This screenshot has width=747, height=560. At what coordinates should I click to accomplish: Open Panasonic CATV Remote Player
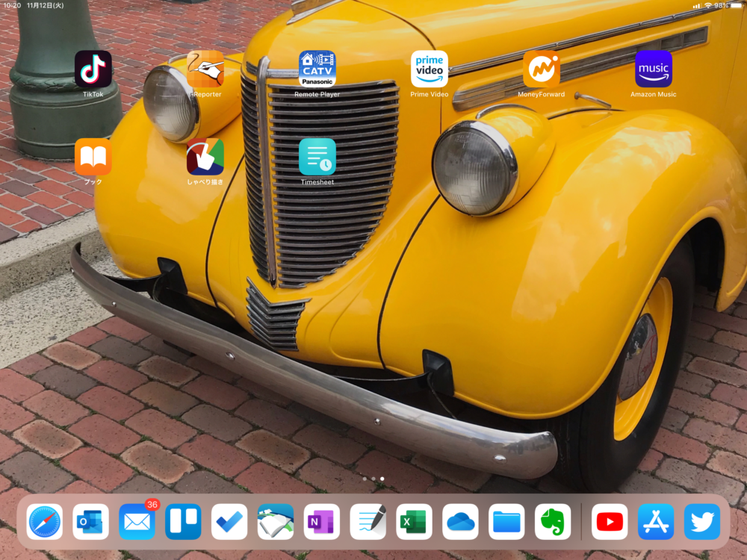click(x=317, y=69)
